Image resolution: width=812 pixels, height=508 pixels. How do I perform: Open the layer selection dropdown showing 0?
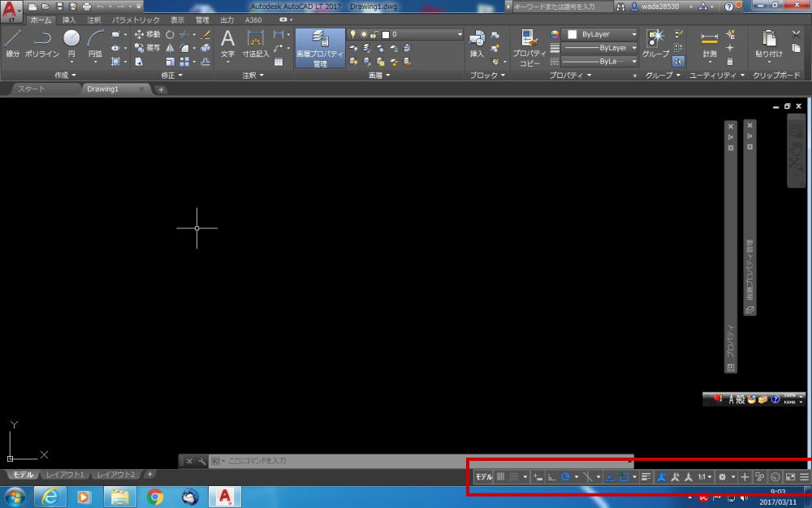405,34
